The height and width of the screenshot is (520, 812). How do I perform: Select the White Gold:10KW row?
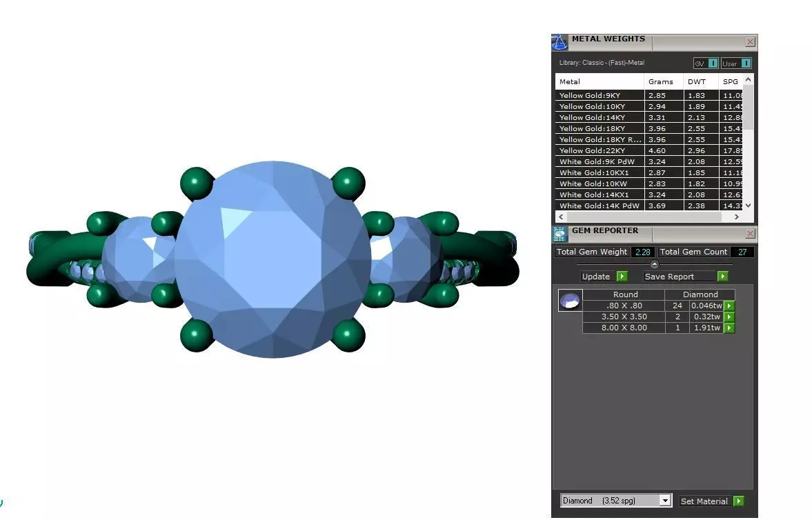coord(649,184)
